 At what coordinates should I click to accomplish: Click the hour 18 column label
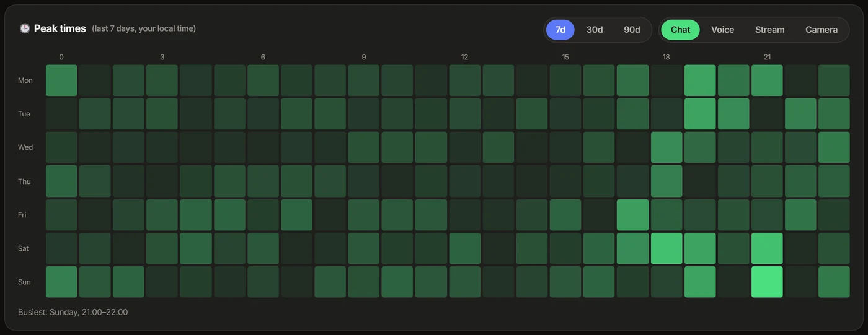[x=666, y=57]
